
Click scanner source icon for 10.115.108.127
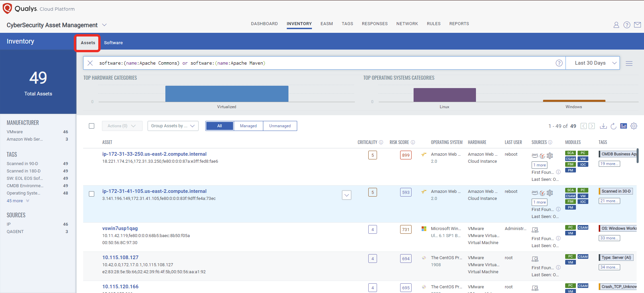tap(535, 259)
